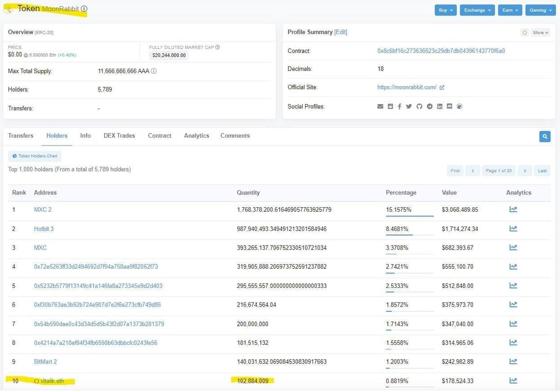
Task: Click the info icon beside AAA supply
Action: (x=154, y=71)
